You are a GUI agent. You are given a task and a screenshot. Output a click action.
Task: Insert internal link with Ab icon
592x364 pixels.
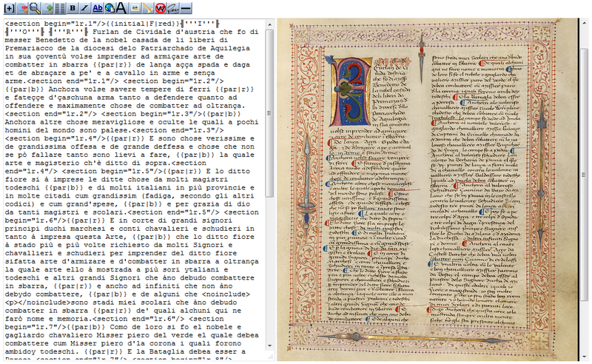(98, 8)
